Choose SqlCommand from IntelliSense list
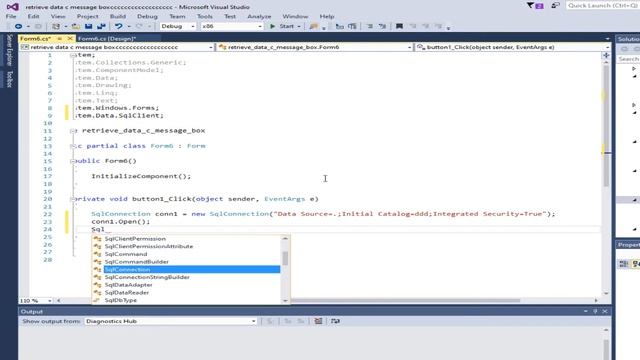The height and width of the screenshot is (360, 640). 126,254
